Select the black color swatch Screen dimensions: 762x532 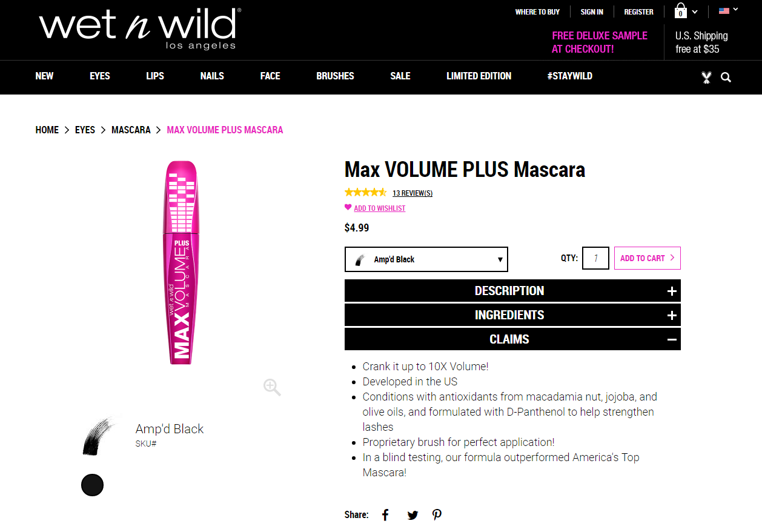(x=93, y=485)
